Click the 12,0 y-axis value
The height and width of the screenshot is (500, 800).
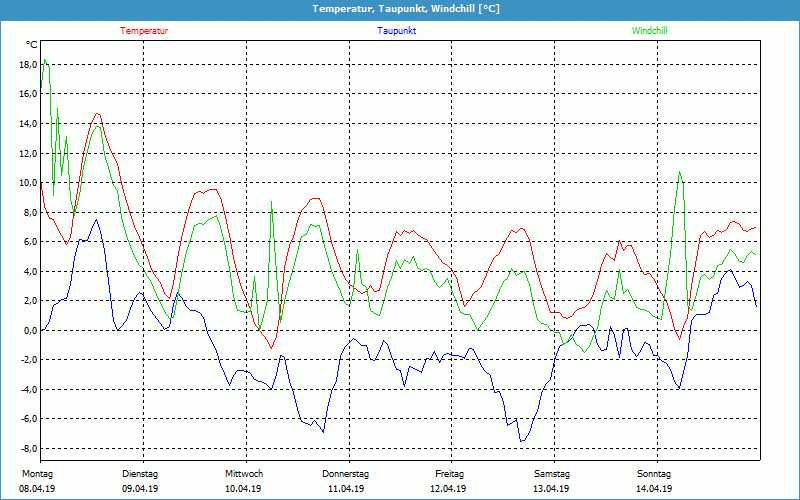click(28, 153)
